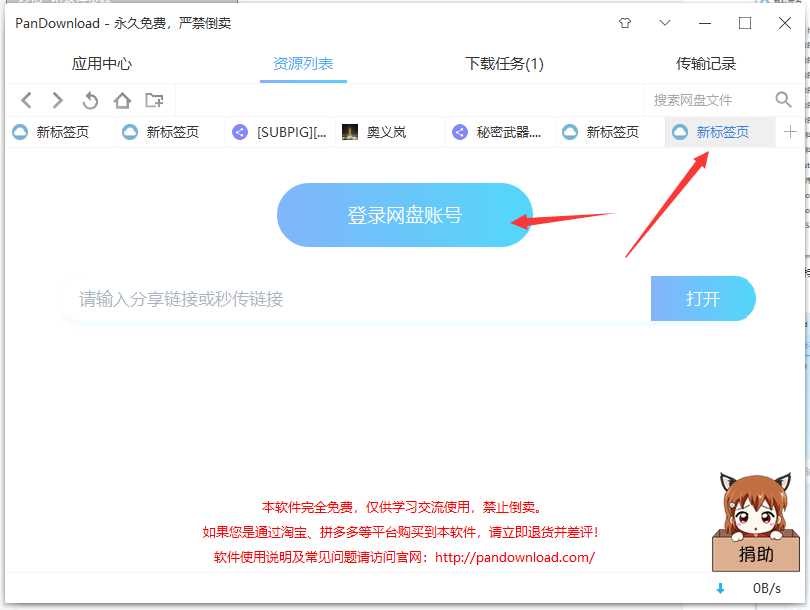Maximize the PanDownload window
This screenshot has width=810, height=610.
(744, 23)
